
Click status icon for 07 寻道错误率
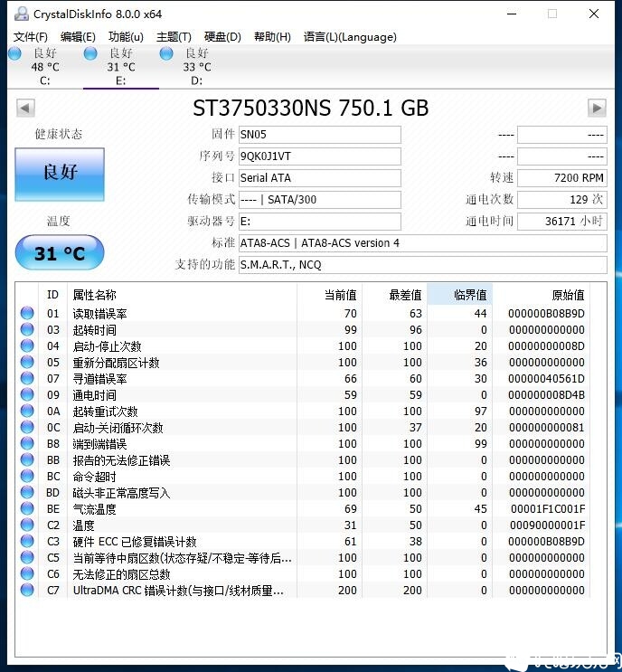coord(27,378)
